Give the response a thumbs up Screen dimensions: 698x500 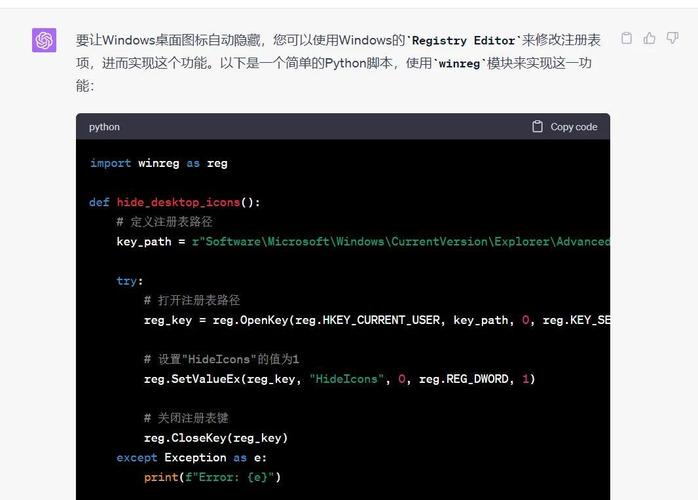(x=649, y=39)
